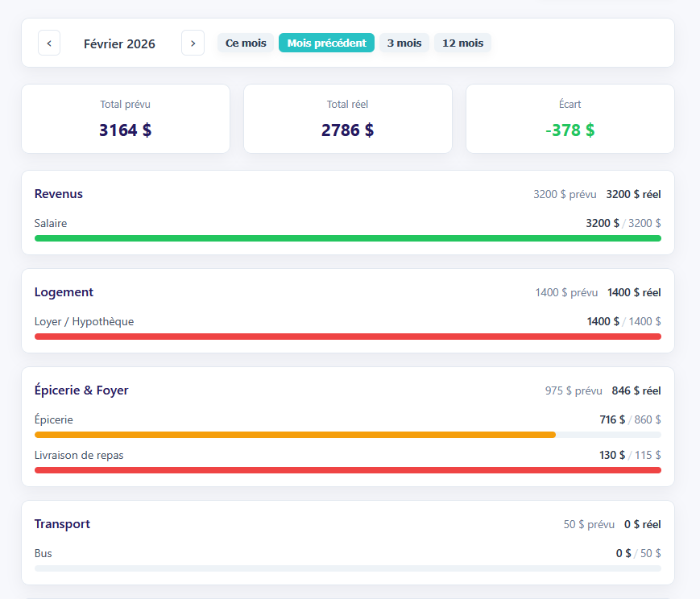Navigate to the previous month with the left chevron

tap(49, 43)
